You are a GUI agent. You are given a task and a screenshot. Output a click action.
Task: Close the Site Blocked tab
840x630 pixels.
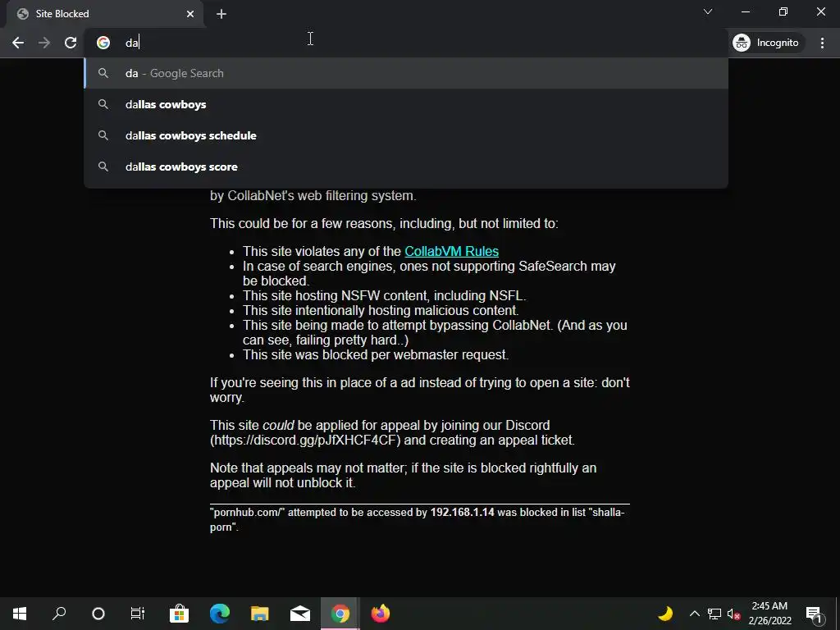(x=190, y=14)
